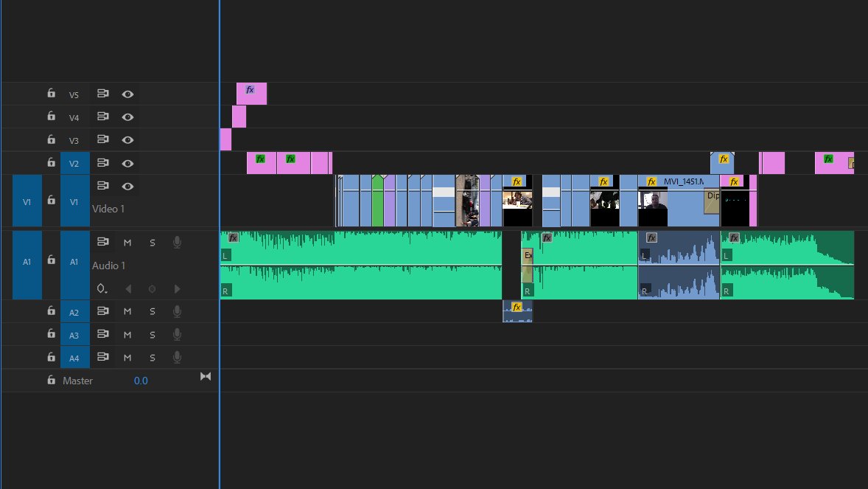Click fx badge on first Audio 1 clip
This screenshot has width=868, height=489.
point(233,237)
